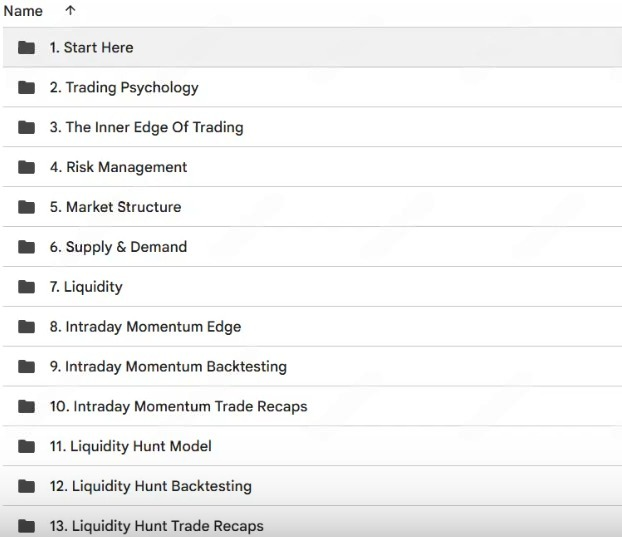Select the Risk Management folder icon
Image resolution: width=622 pixels, height=537 pixels.
pyautogui.click(x=27, y=167)
